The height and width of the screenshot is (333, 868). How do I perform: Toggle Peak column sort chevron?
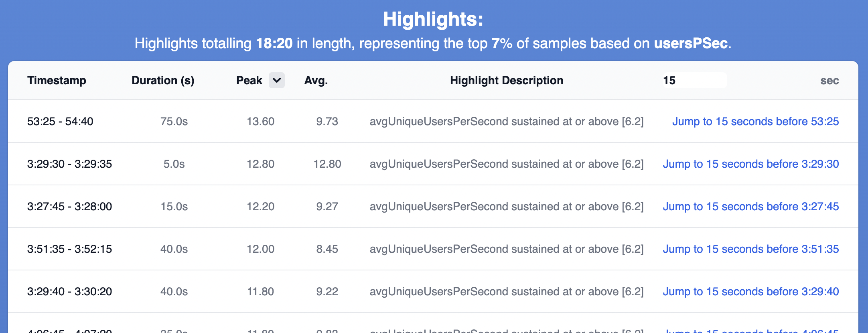(277, 80)
